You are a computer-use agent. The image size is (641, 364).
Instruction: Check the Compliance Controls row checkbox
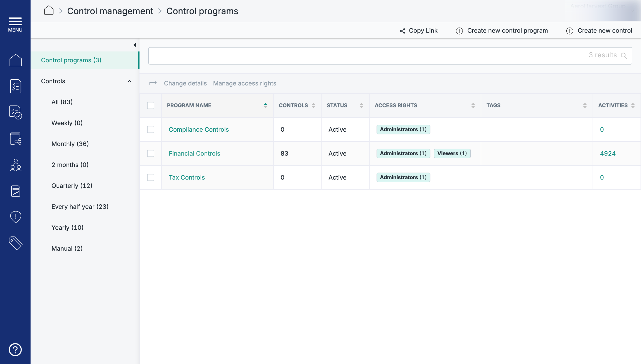pyautogui.click(x=151, y=129)
